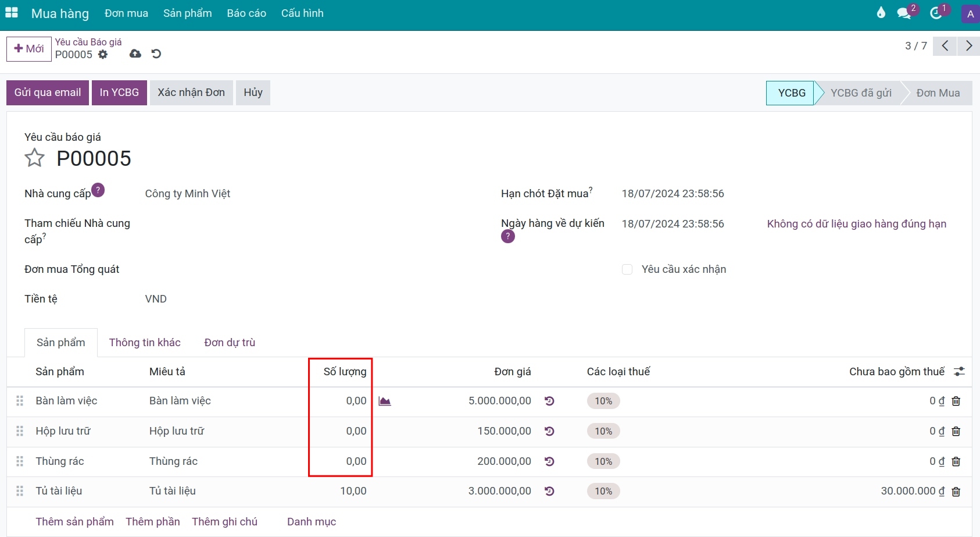Discard changes with the undo icon

[x=156, y=54]
